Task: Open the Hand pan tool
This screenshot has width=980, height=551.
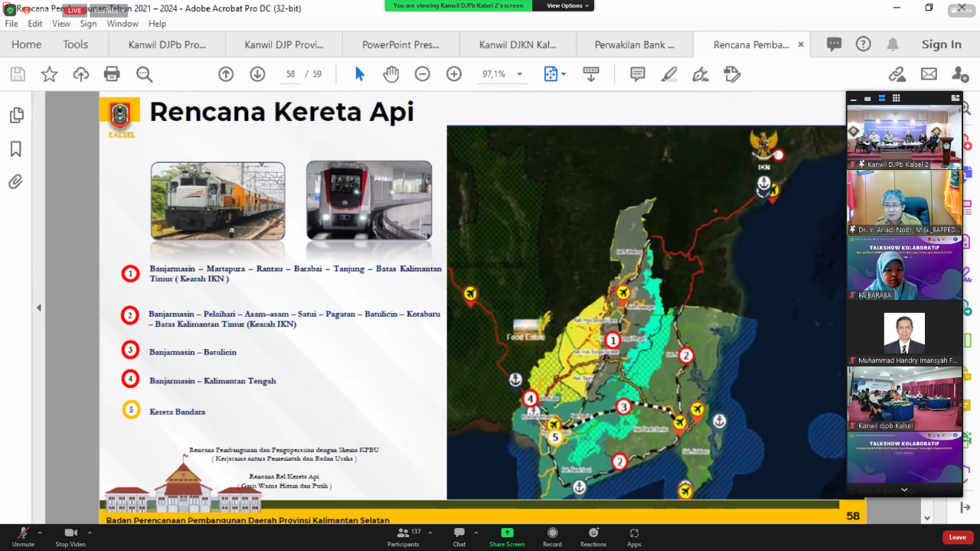Action: pos(391,74)
